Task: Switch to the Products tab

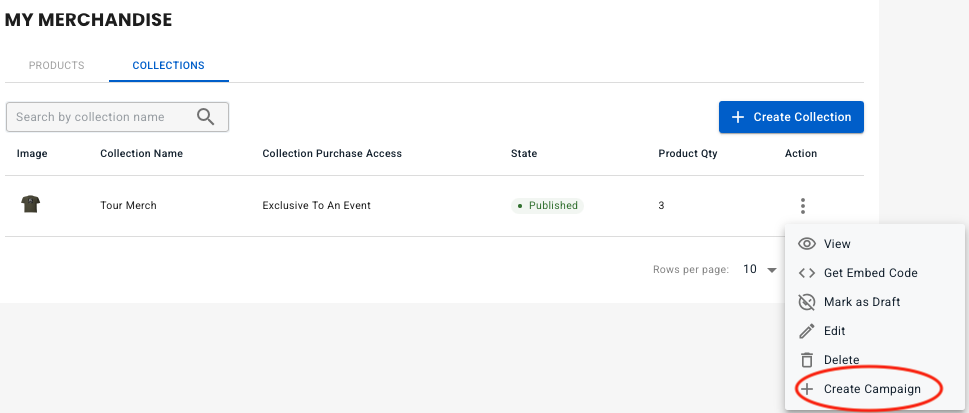Action: click(56, 66)
